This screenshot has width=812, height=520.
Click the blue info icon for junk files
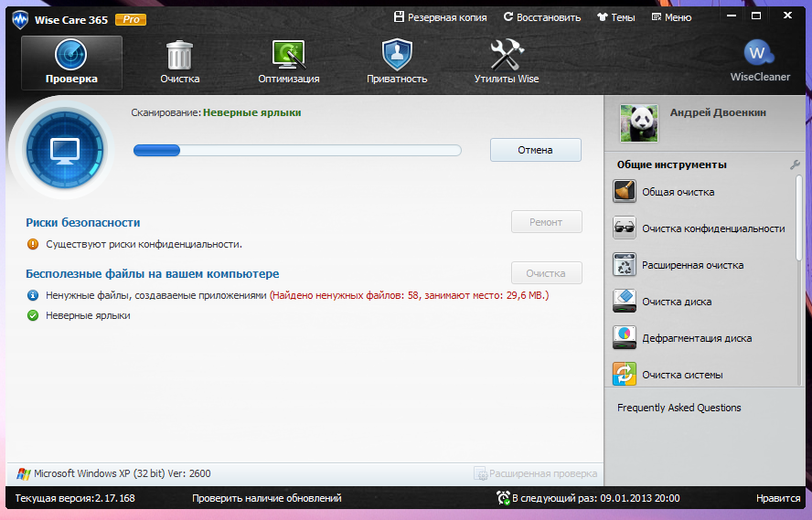tap(33, 295)
